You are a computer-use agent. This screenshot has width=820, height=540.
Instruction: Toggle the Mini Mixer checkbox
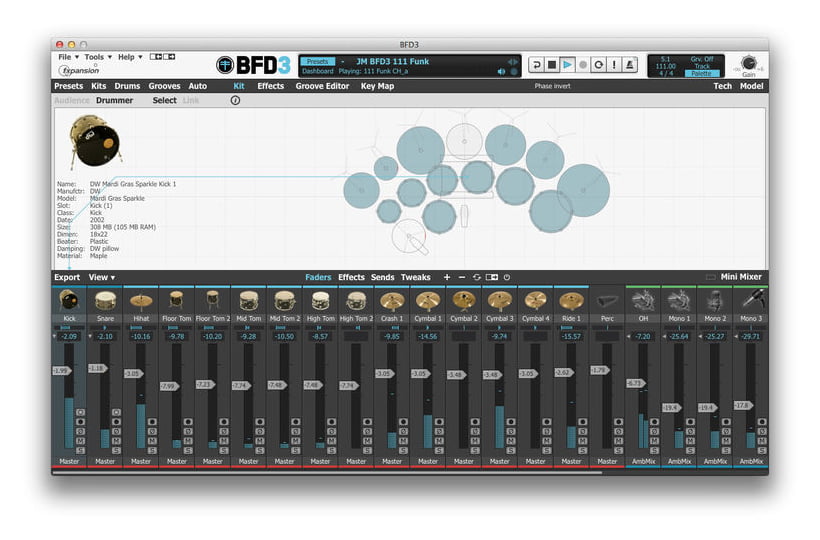pyautogui.click(x=711, y=277)
